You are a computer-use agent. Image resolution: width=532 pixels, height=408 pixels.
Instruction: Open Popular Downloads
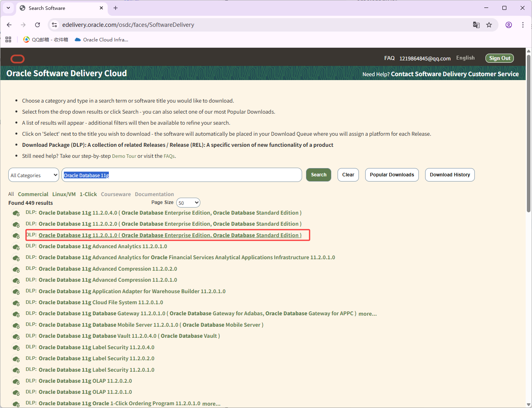(392, 175)
